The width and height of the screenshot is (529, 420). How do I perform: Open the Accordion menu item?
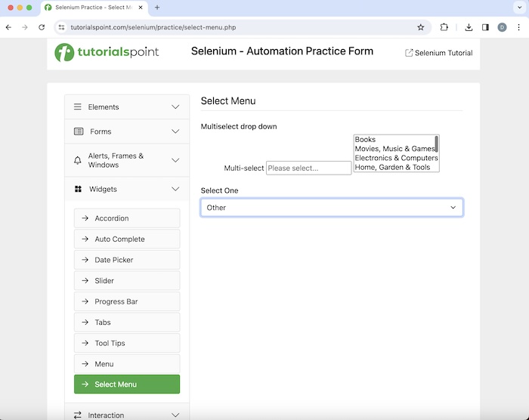coord(127,218)
